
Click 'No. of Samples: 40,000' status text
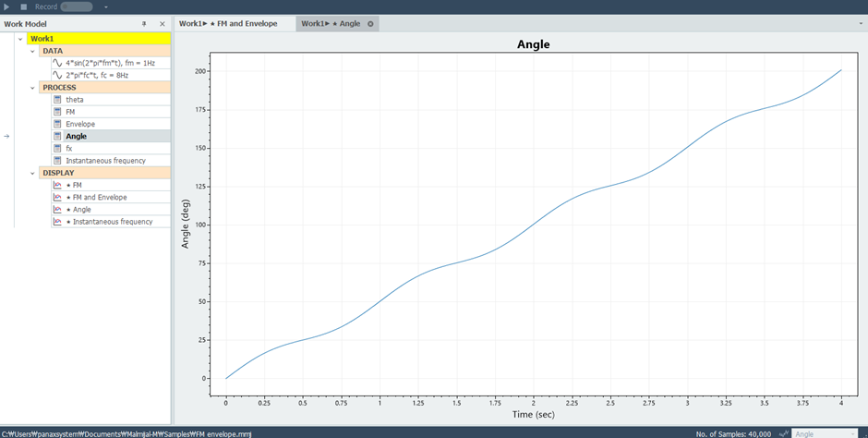tap(733, 434)
